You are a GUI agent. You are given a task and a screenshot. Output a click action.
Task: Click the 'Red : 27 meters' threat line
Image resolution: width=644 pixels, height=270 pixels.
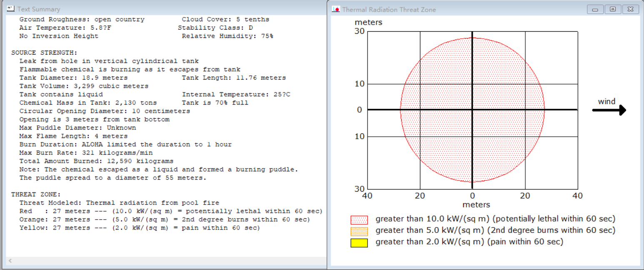coord(171,211)
